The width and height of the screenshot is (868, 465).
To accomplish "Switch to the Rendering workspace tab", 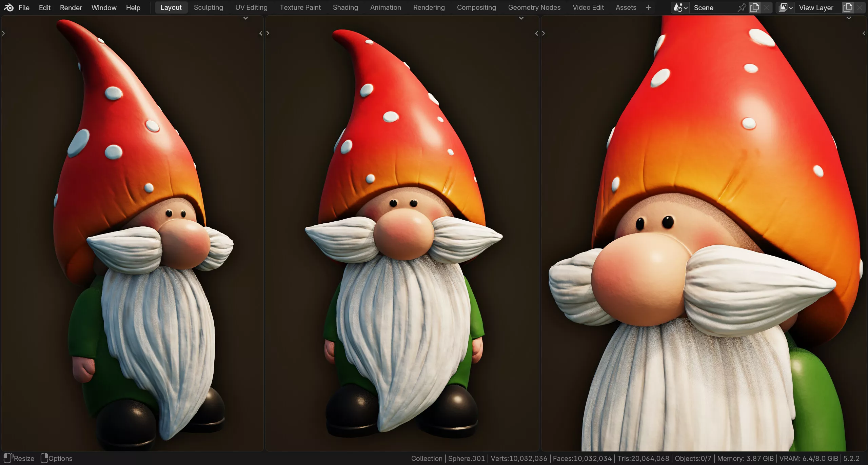I will (x=429, y=7).
